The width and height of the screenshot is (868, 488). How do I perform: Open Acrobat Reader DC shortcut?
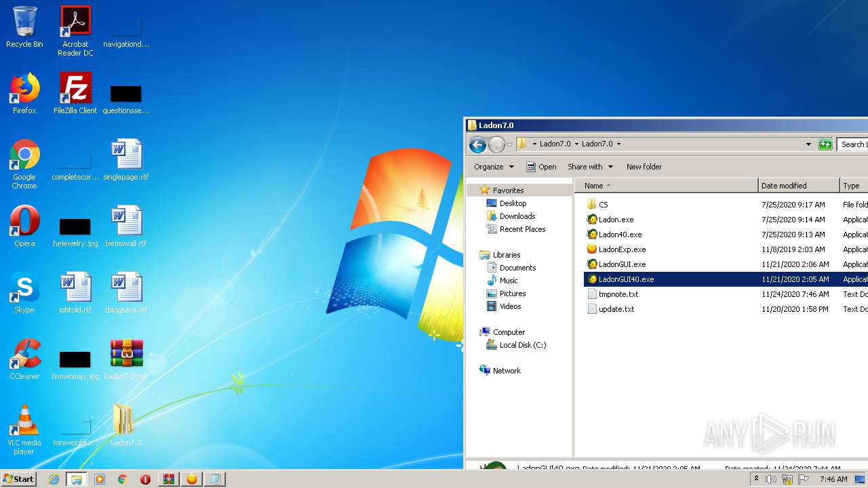click(75, 31)
